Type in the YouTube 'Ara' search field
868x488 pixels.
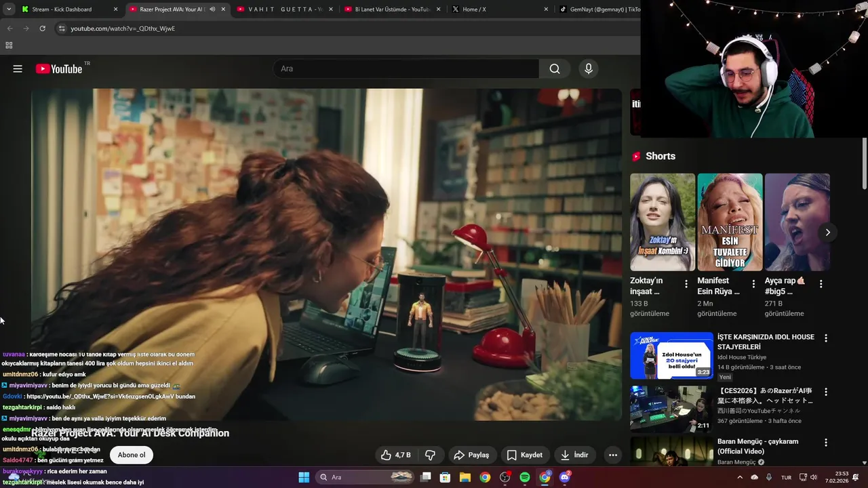[406, 68]
